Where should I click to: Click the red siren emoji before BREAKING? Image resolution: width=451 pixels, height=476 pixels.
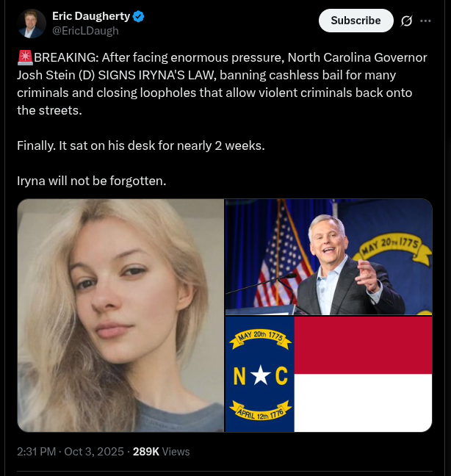24,58
